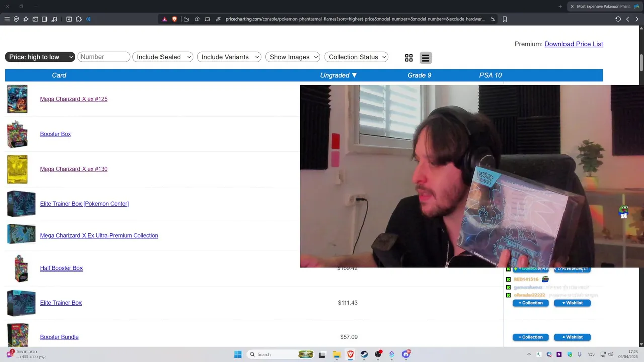Open the Collection Status dropdown

click(356, 57)
